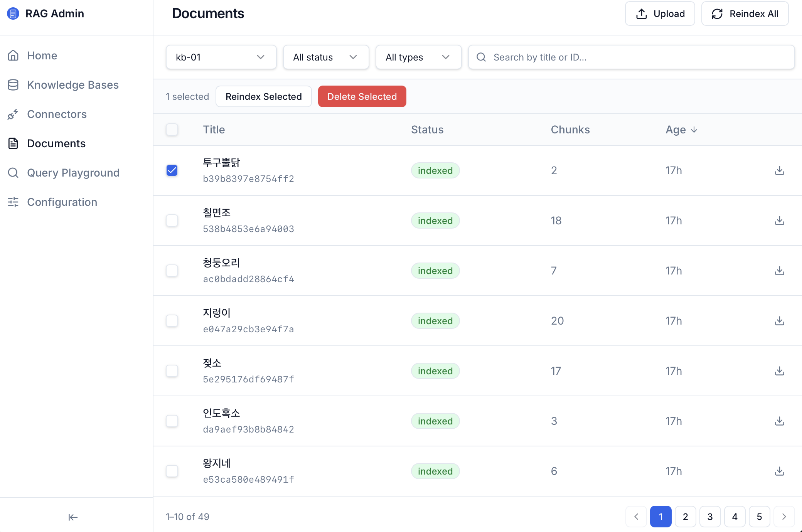The width and height of the screenshot is (802, 532).
Task: Click the search magnifier icon
Action: (x=481, y=57)
